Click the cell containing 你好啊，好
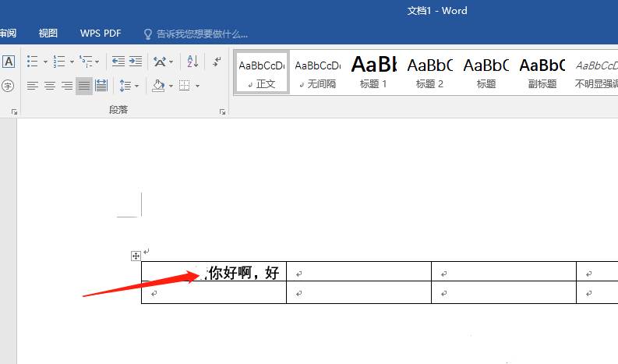618x364 pixels. click(x=214, y=271)
